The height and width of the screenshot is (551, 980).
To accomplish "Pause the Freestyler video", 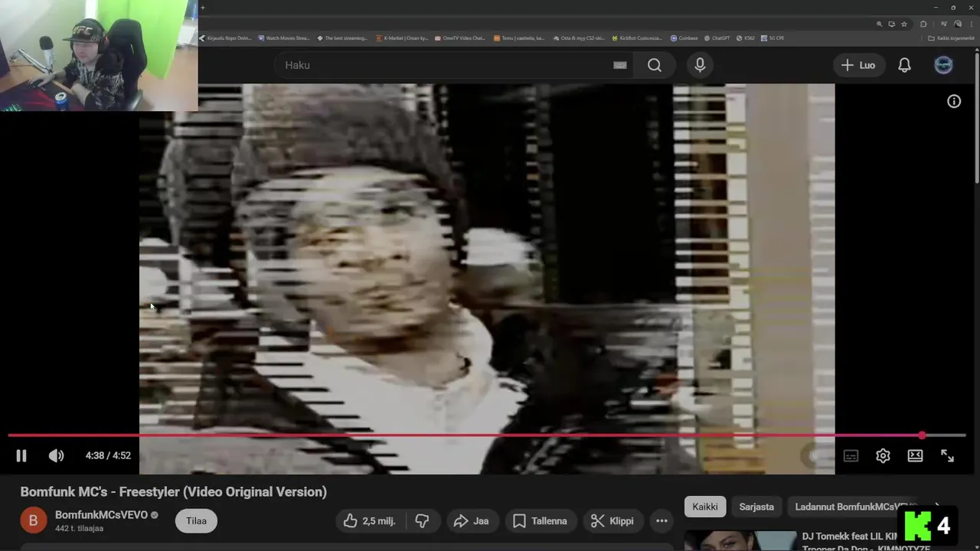I will tap(21, 455).
